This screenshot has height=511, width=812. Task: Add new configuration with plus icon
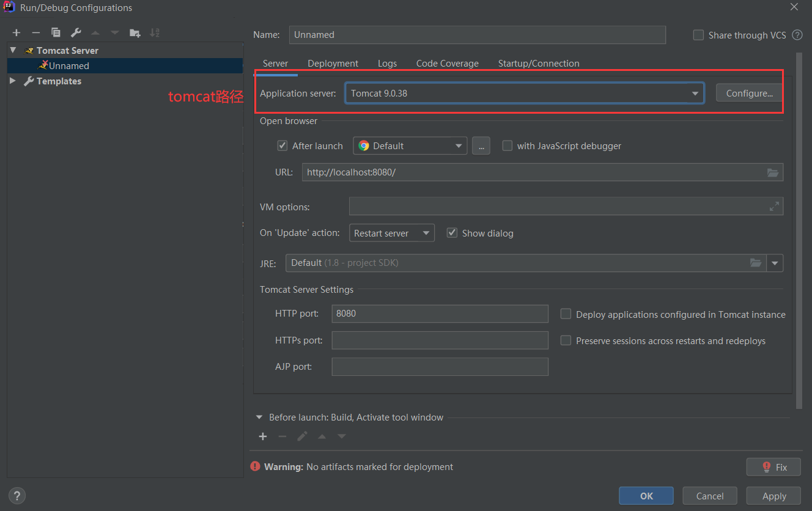(17, 32)
